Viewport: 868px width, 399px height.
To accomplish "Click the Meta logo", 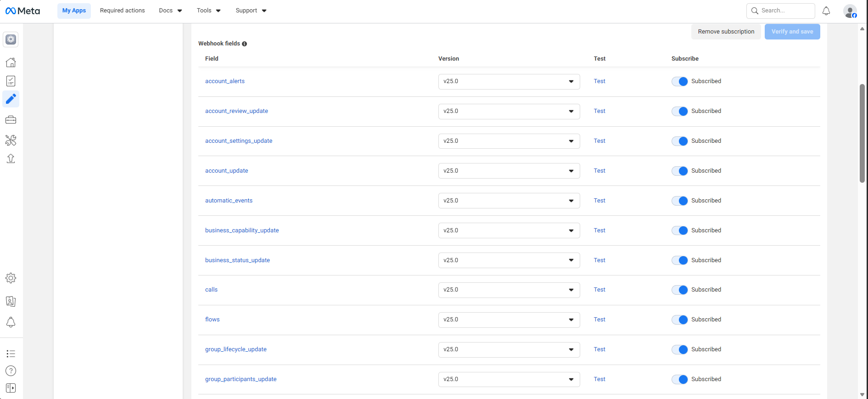I will (x=22, y=11).
